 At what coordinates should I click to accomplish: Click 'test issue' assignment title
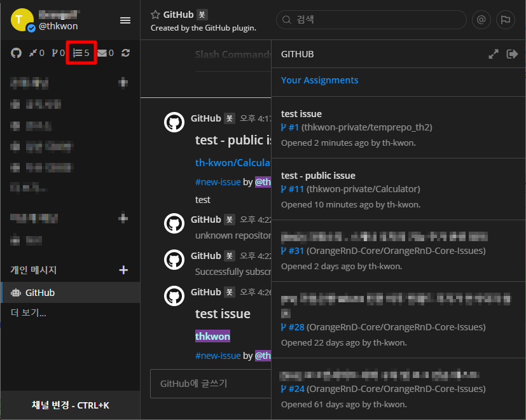(301, 114)
